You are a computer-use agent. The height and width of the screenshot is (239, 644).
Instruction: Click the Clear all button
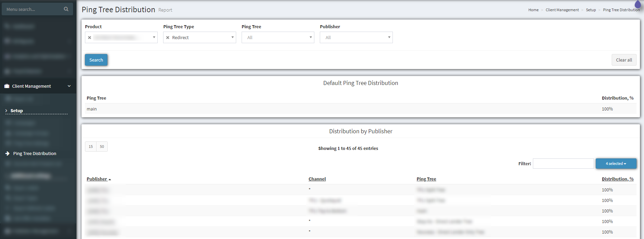[624, 60]
